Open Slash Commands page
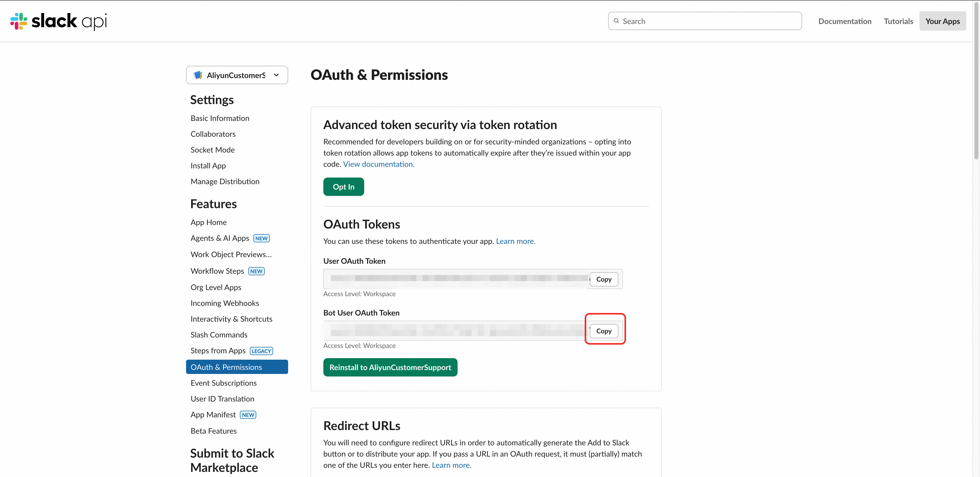Screen dimensions: 980x477 [x=219, y=335]
